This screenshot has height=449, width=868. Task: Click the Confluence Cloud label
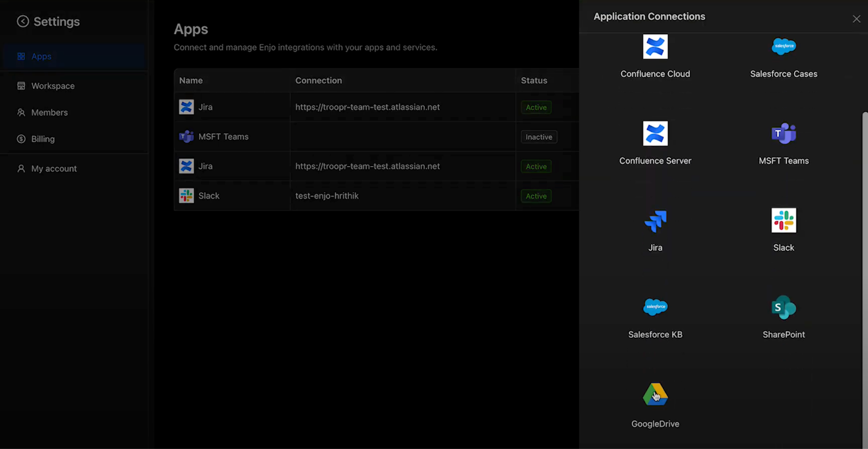655,74
